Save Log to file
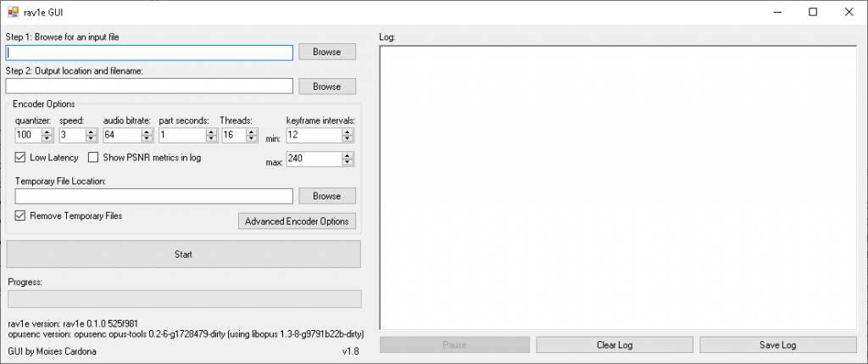 [x=778, y=344]
